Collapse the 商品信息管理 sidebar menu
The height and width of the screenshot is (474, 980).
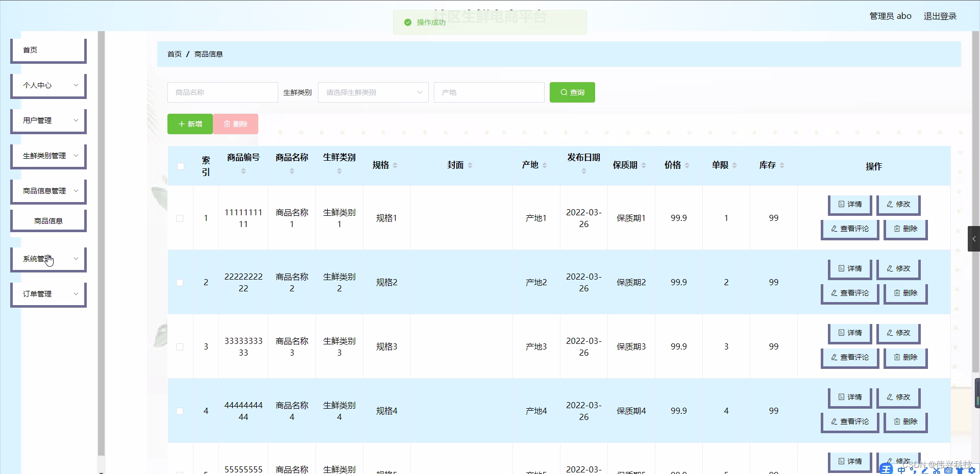48,191
